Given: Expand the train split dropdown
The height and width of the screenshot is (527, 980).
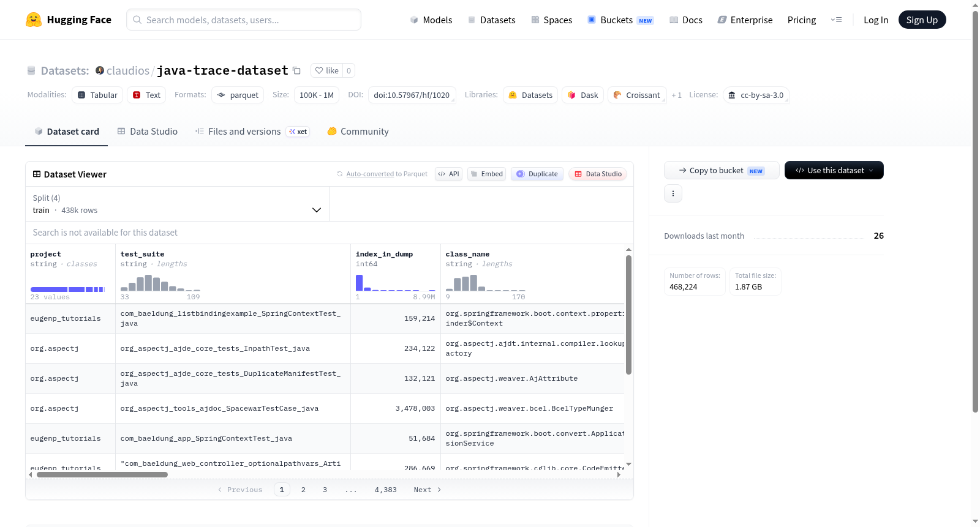Looking at the screenshot, I should tap(177, 204).
